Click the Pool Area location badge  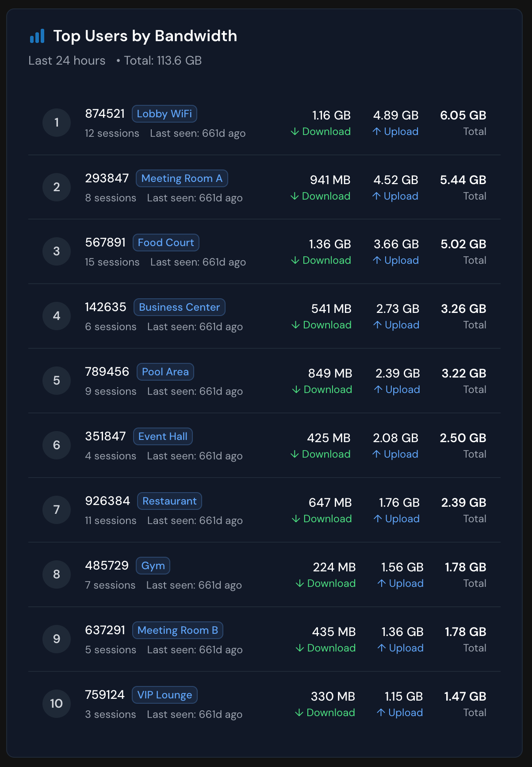(165, 372)
